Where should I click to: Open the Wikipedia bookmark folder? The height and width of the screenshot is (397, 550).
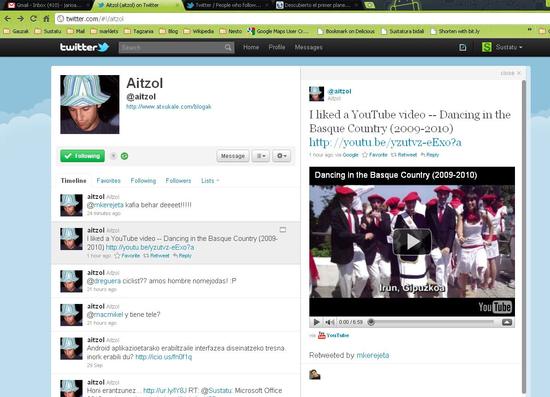point(199,31)
